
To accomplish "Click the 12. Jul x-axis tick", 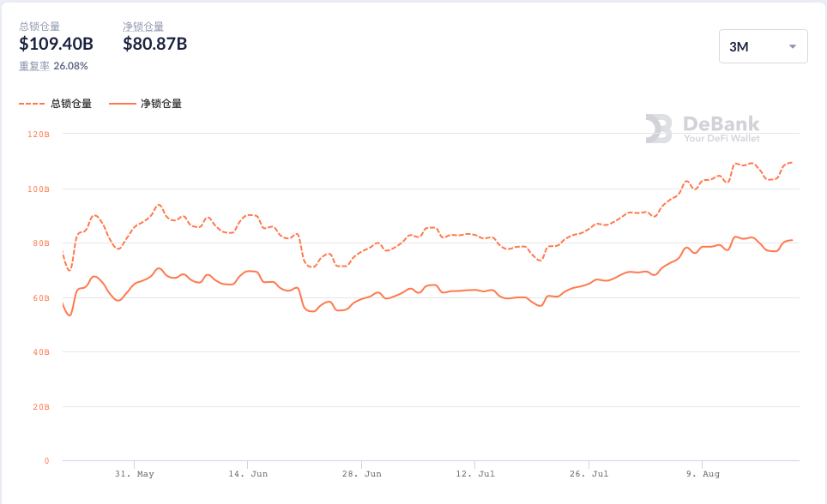I will pos(475,474).
